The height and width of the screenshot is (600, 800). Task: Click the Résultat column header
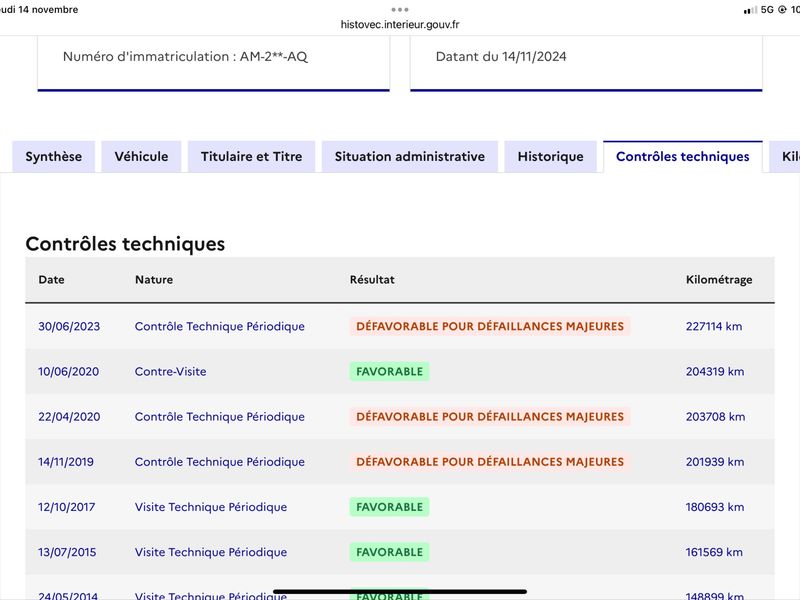pyautogui.click(x=372, y=280)
